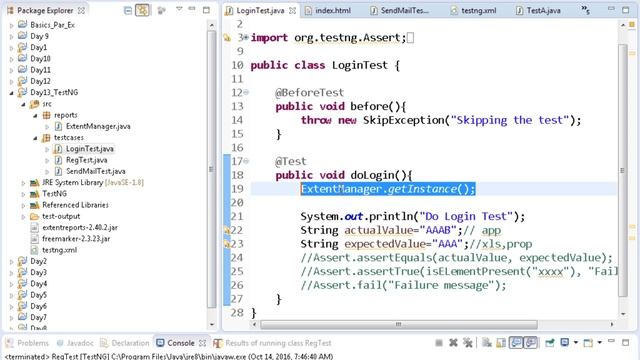This screenshot has width=640, height=360.
Task: Select testng.xml in Package Explorer
Action: pos(59,250)
